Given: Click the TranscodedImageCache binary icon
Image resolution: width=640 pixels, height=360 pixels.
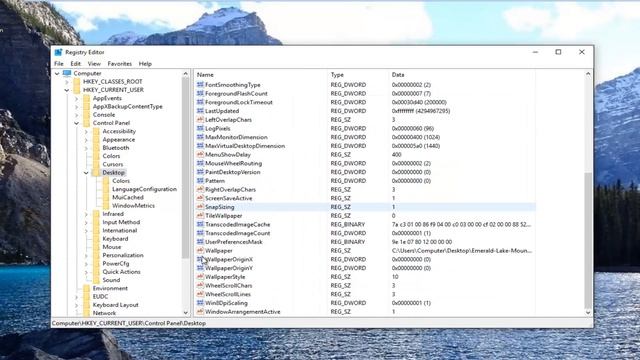Looking at the screenshot, I should [x=200, y=224].
